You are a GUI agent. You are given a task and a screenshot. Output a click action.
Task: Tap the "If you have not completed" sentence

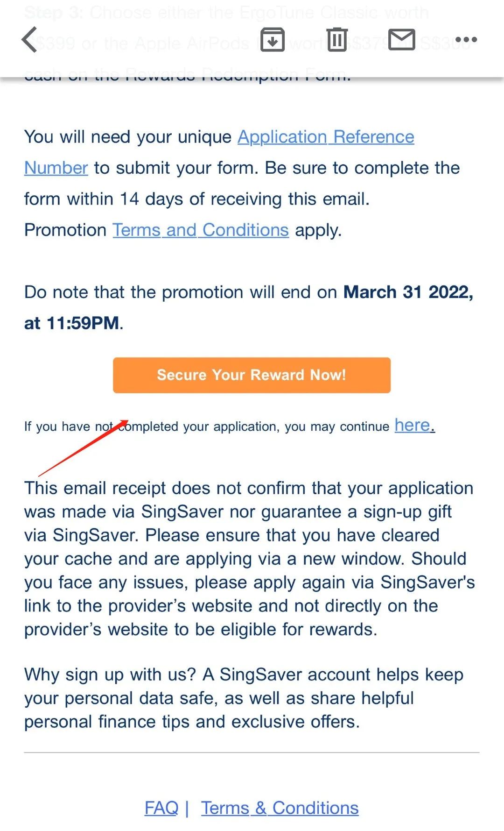206,426
